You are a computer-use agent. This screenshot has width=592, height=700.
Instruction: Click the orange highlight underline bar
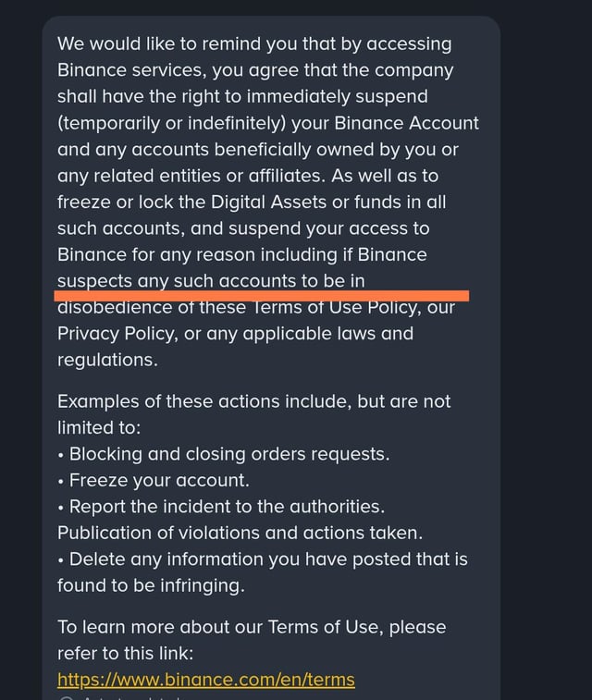261,296
